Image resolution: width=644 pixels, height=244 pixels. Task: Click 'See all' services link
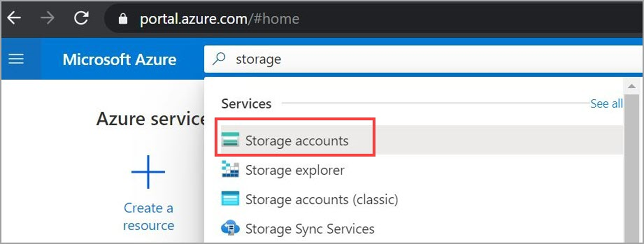click(x=606, y=104)
